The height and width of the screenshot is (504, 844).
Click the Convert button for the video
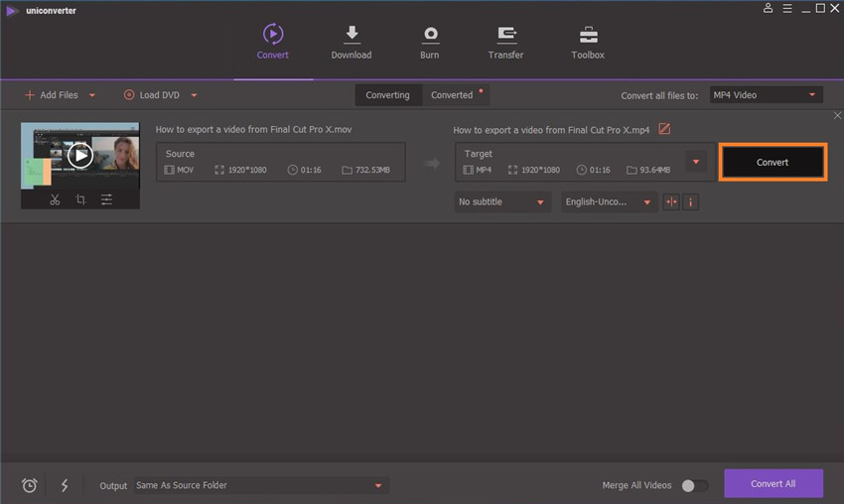773,162
